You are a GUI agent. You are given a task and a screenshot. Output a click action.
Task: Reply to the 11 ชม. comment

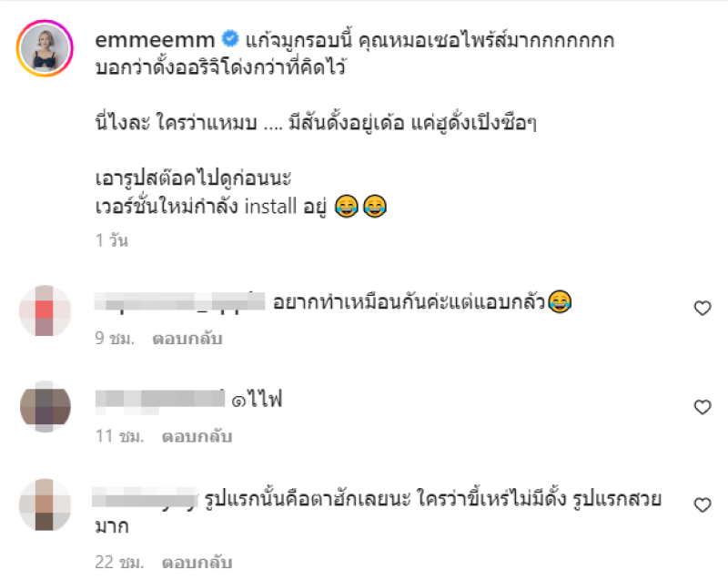[197, 436]
